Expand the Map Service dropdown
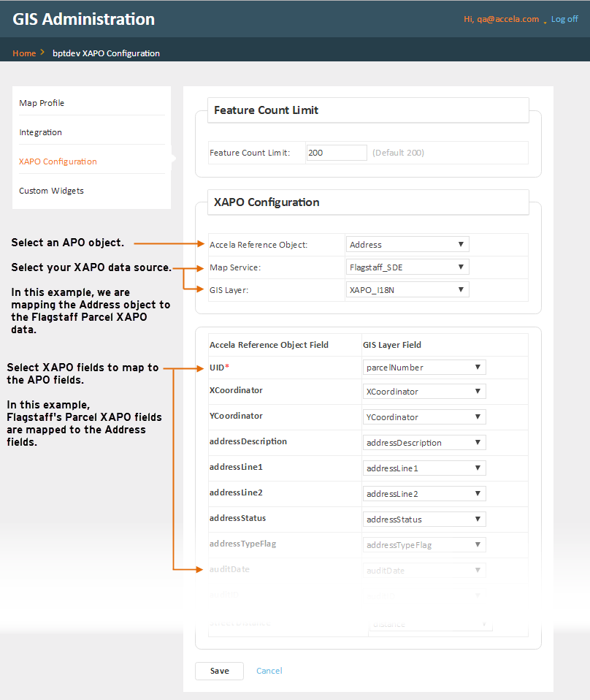 pos(407,267)
